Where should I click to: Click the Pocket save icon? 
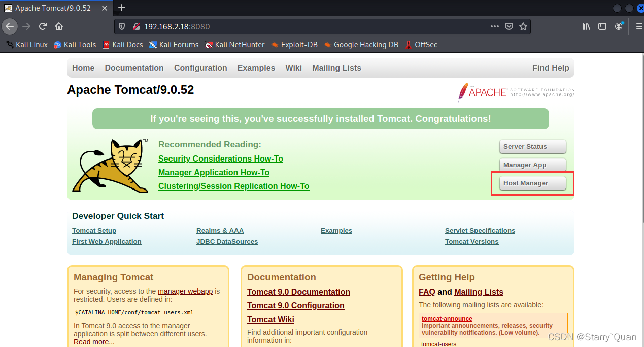click(x=509, y=26)
